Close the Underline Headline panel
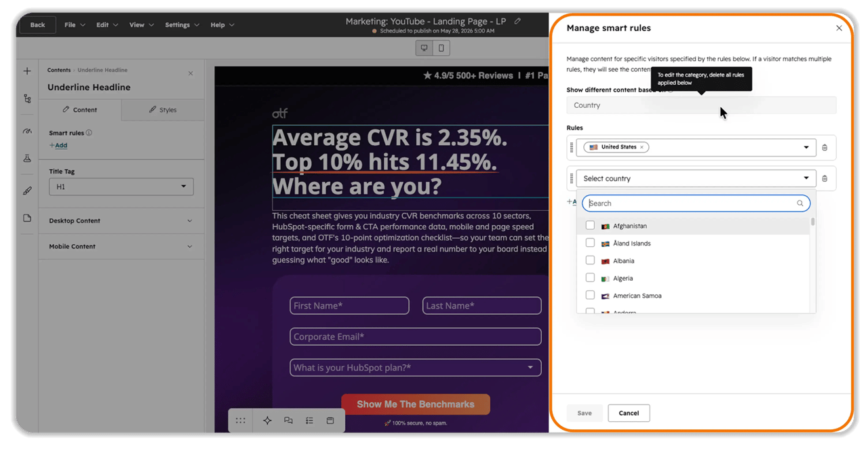The image size is (868, 451). (x=191, y=73)
